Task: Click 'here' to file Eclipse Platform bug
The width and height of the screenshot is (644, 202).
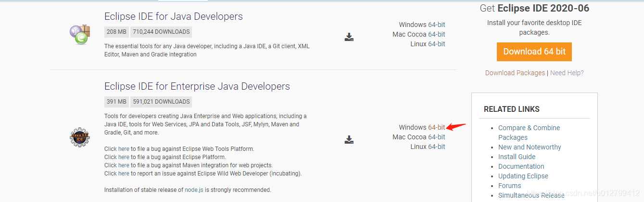Action: (124, 157)
